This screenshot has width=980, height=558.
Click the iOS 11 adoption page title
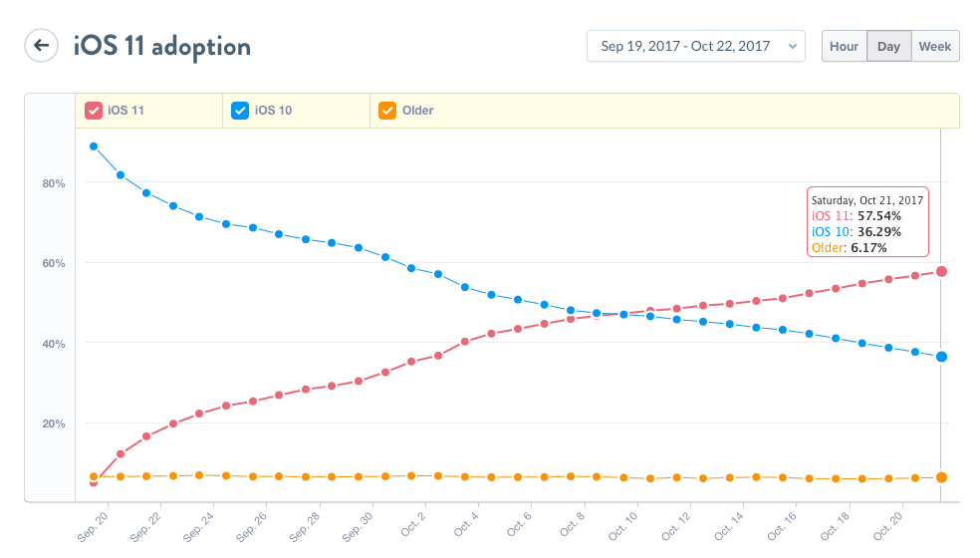tap(161, 46)
